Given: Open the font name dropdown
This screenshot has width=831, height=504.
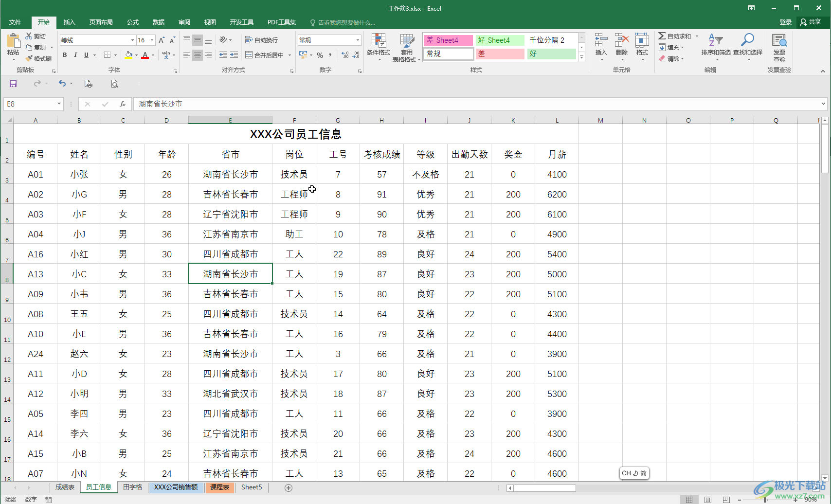Looking at the screenshot, I should click(132, 40).
